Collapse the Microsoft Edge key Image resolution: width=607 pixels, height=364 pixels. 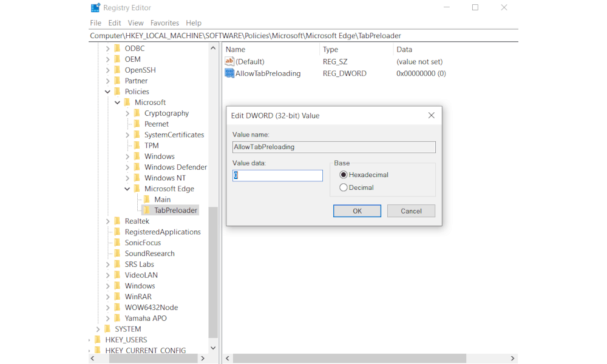click(127, 189)
